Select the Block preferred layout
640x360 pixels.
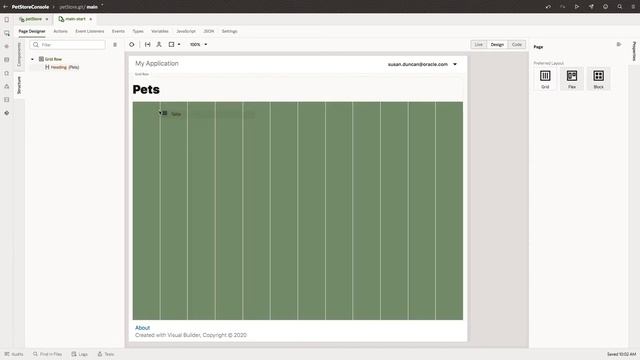[x=598, y=79]
